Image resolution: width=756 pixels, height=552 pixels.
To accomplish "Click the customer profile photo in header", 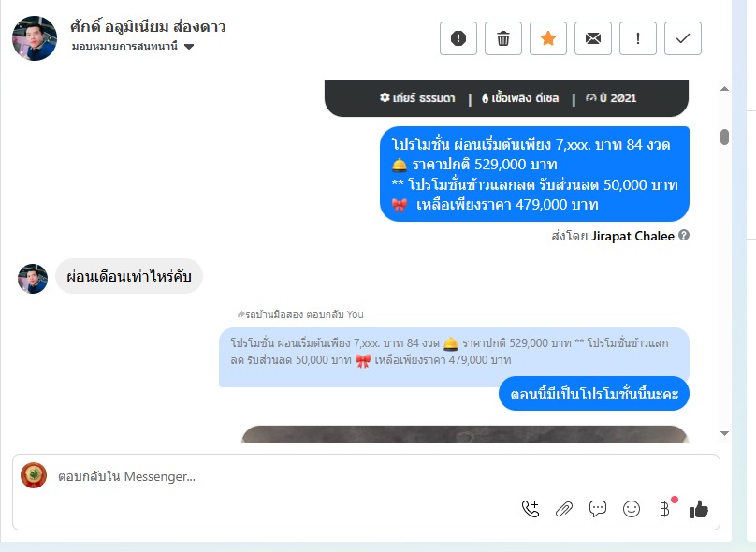I will click(x=35, y=38).
